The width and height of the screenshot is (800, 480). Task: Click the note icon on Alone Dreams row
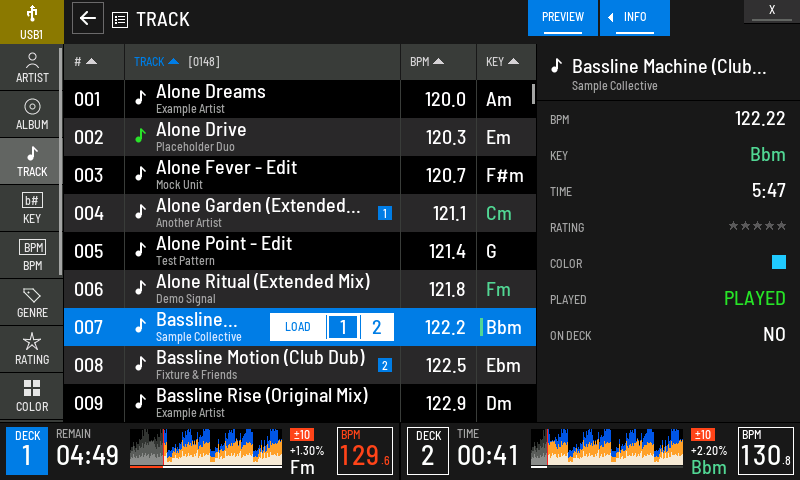pyautogui.click(x=140, y=98)
